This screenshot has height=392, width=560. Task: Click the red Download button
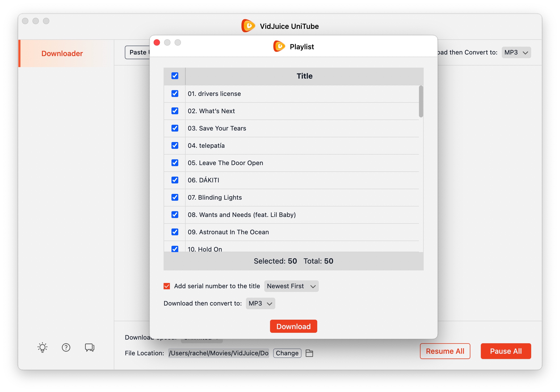click(294, 326)
